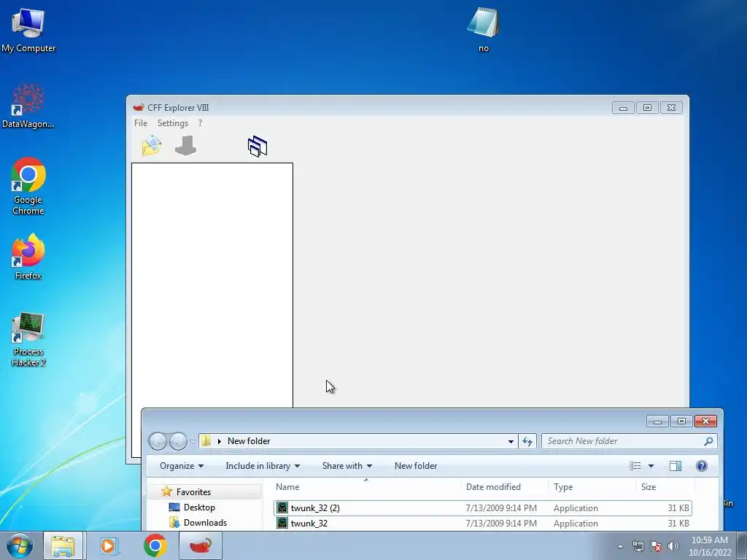Maximize the New folder Explorer window
The width and height of the screenshot is (747, 560).
click(681, 421)
